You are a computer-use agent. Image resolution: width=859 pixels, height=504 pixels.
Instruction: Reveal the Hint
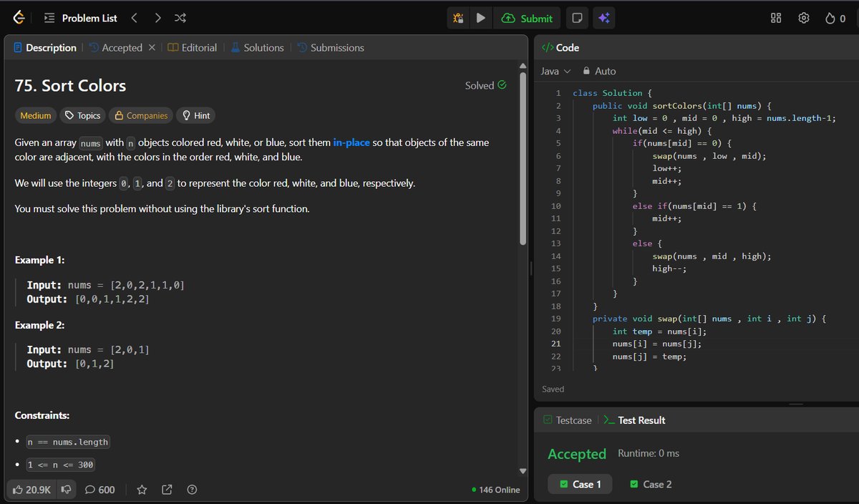(x=196, y=115)
